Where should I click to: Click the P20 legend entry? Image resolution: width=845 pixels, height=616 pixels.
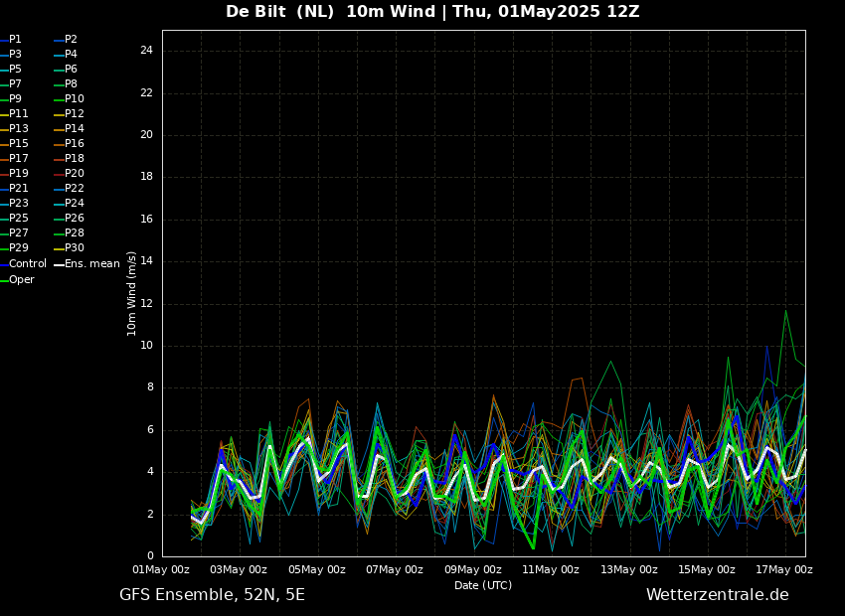(x=74, y=174)
